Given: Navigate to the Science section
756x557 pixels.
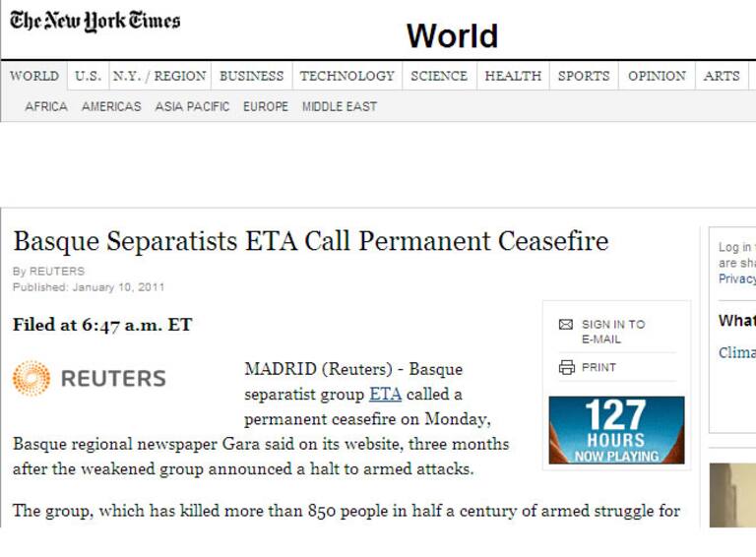Looking at the screenshot, I should click(439, 76).
